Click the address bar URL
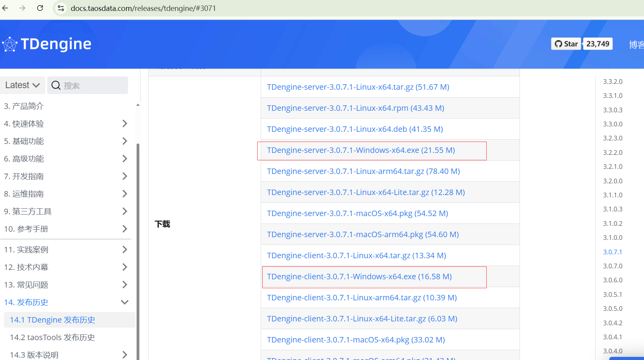 pos(143,8)
